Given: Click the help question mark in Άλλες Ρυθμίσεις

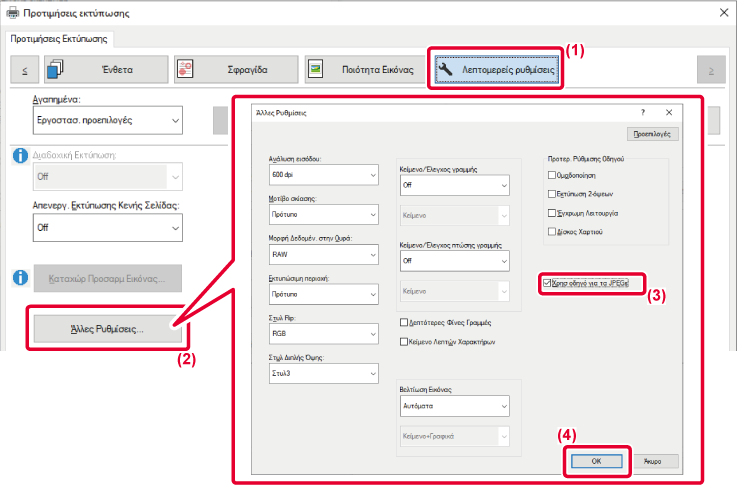Looking at the screenshot, I should (x=643, y=113).
